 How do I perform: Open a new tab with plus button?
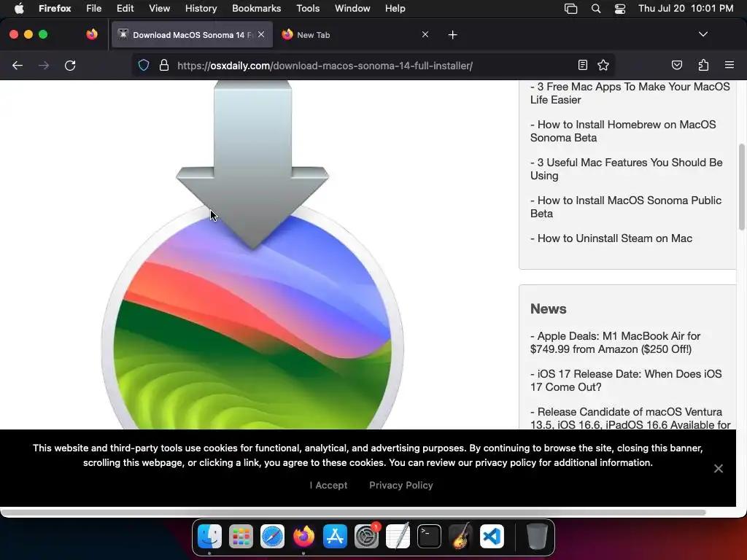452,35
